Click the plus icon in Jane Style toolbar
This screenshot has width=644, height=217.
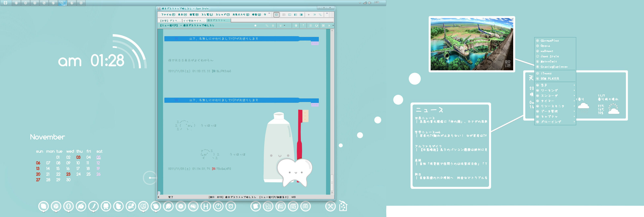309,15
